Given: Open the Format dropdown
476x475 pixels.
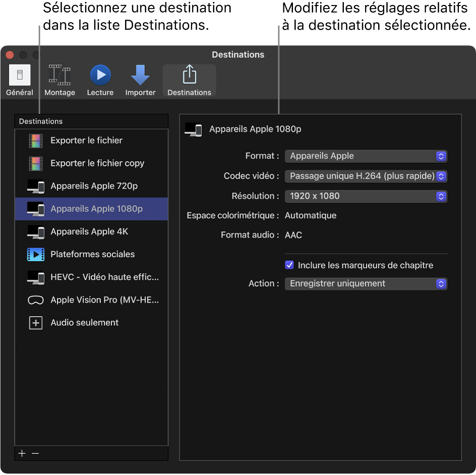Looking at the screenshot, I should 366,156.
